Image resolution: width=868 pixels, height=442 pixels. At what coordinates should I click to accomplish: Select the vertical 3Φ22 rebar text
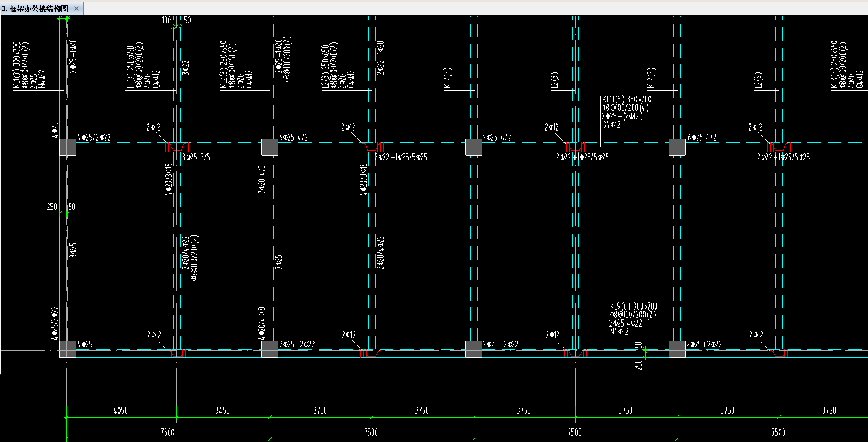pos(186,67)
